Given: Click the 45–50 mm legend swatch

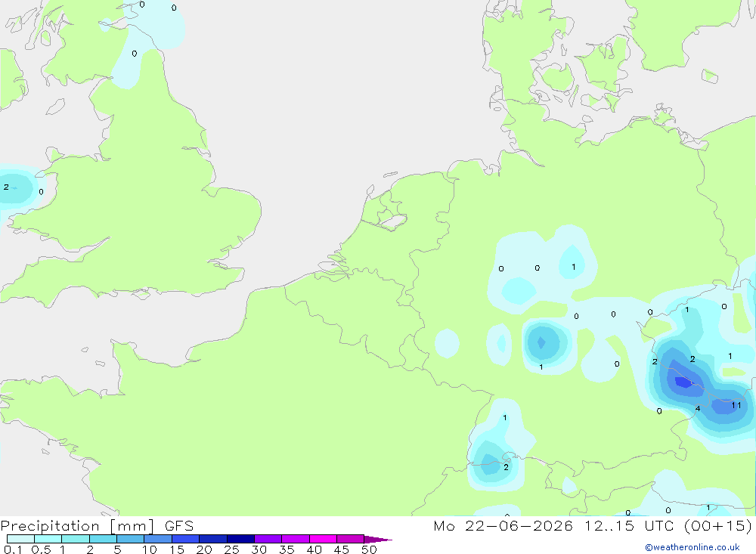Looking at the screenshot, I should pyautogui.click(x=350, y=539).
